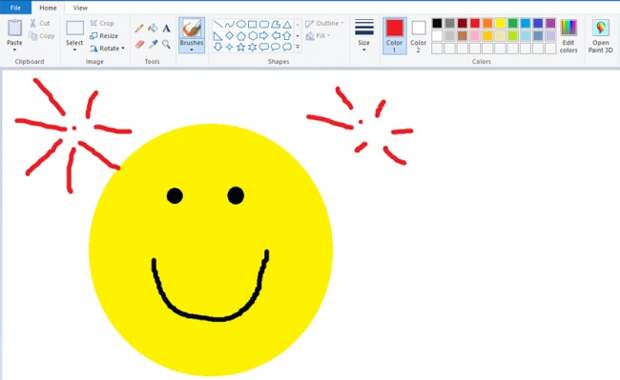Click the smiley's left eye dot
Image resolution: width=620 pixels, height=380 pixels.
[x=175, y=196]
